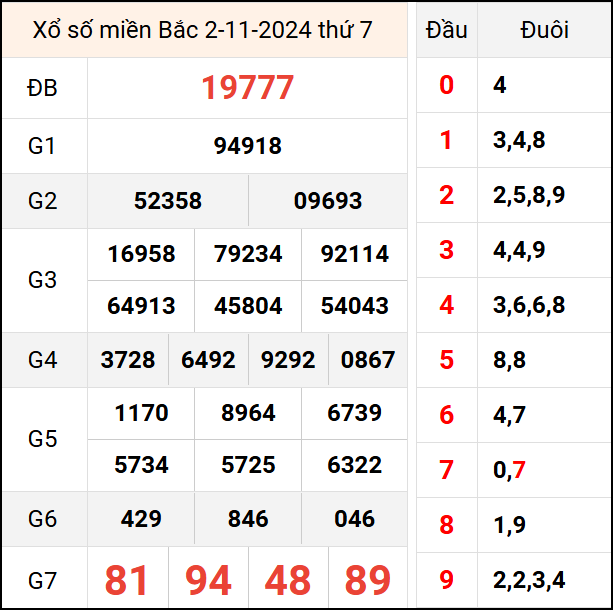
Task: Click the G1 row label
Action: pyautogui.click(x=42, y=146)
